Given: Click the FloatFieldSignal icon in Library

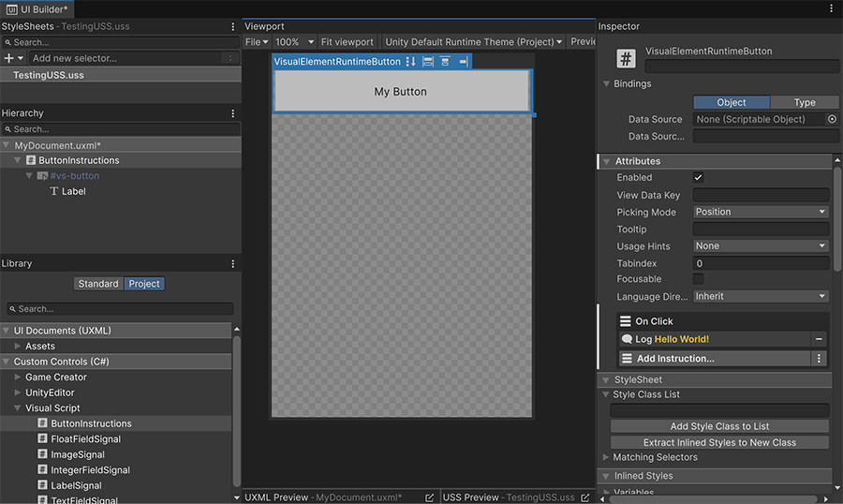Looking at the screenshot, I should (42, 439).
